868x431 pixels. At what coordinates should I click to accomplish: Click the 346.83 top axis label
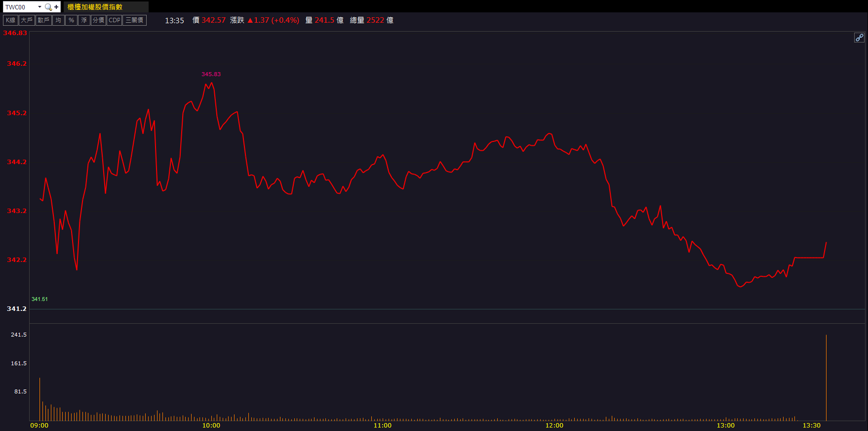click(x=15, y=33)
